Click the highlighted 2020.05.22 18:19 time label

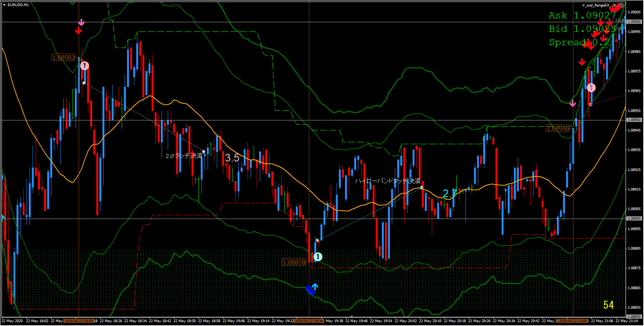click(x=78, y=321)
